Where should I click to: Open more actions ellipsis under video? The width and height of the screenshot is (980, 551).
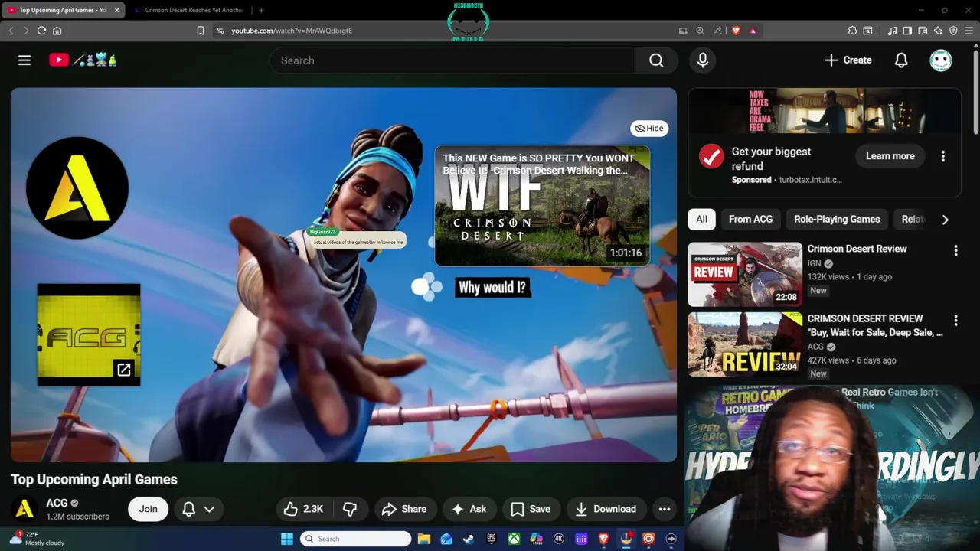(665, 509)
